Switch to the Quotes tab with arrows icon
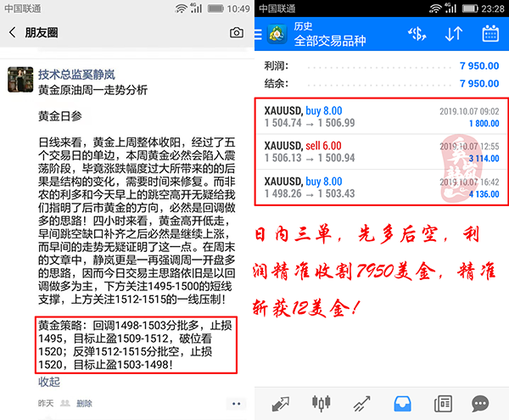The height and width of the screenshot is (420, 509). coord(280,404)
